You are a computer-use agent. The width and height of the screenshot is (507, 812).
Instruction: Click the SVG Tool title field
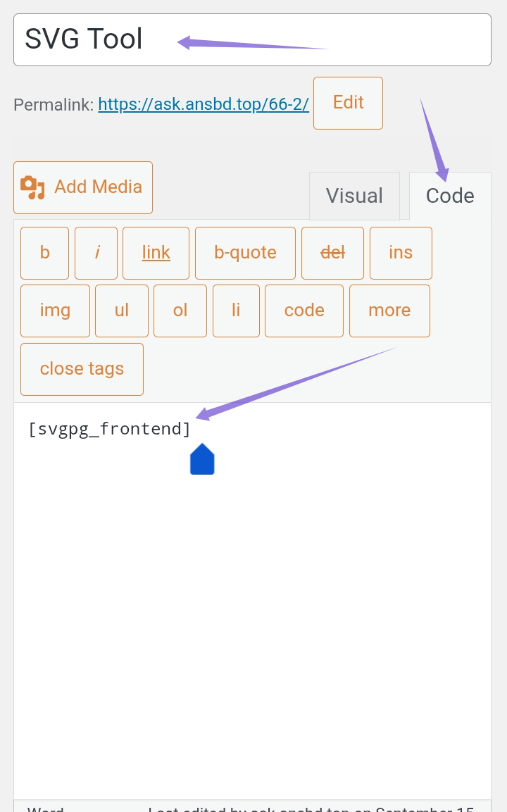click(x=252, y=39)
